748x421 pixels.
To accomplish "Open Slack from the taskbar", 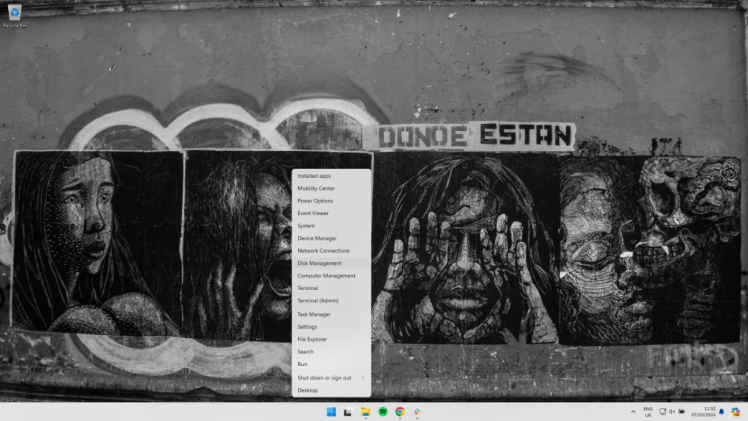I will coord(416,411).
